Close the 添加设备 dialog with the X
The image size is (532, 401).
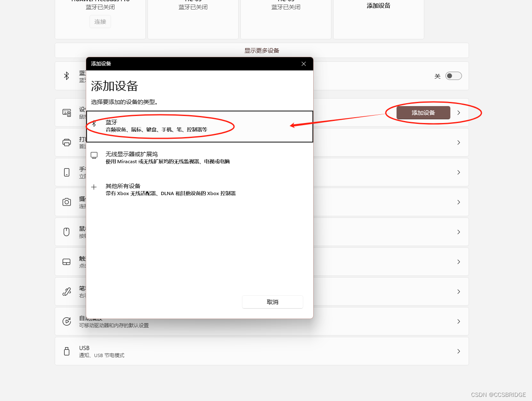[x=304, y=64]
